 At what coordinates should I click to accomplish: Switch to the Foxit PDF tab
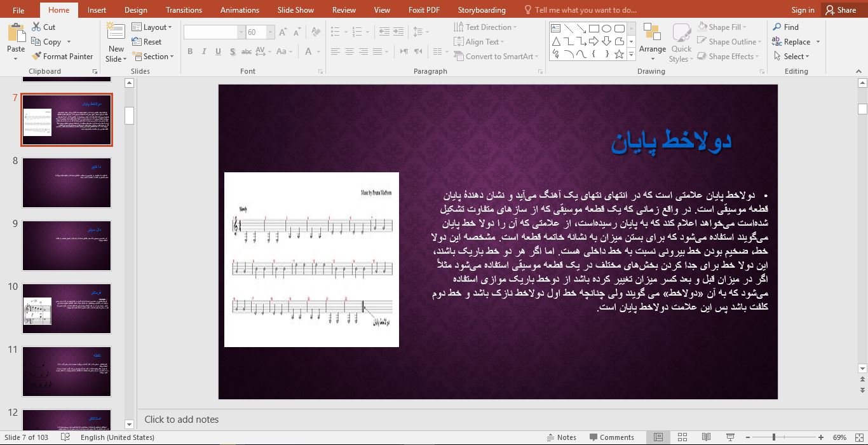click(x=424, y=10)
